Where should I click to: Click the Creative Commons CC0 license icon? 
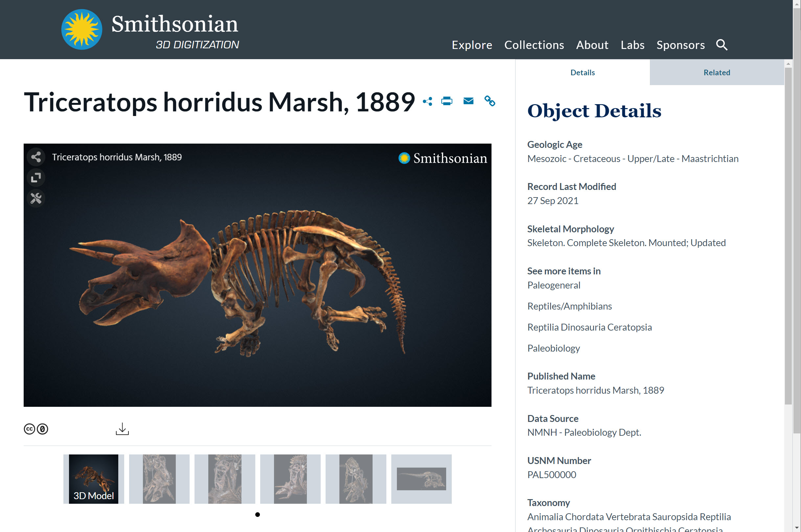(36, 429)
